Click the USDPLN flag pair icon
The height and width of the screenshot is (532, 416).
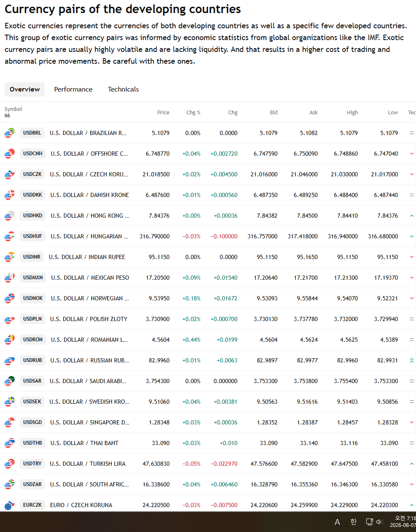point(10,319)
